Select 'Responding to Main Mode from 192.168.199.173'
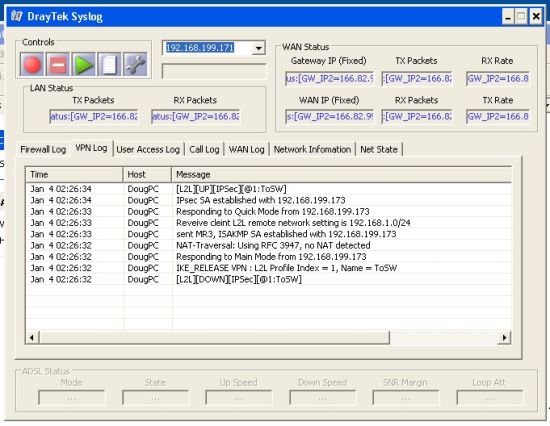 click(269, 257)
